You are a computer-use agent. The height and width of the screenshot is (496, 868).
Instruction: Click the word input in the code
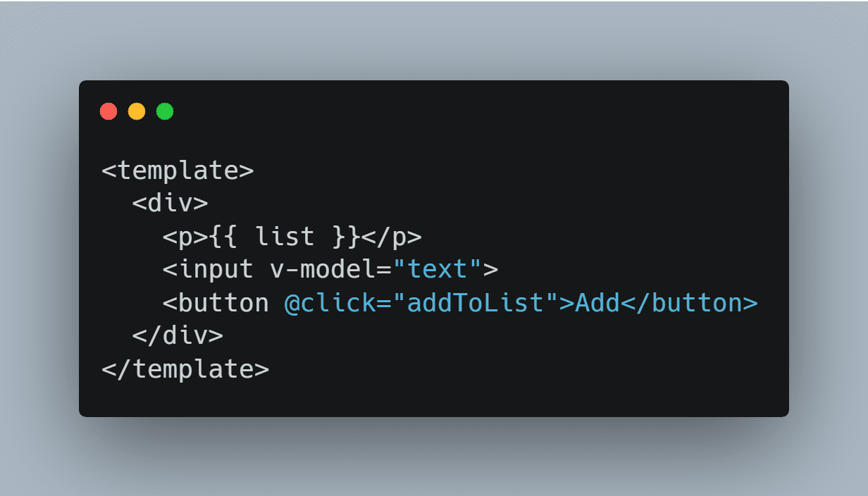coord(216,269)
